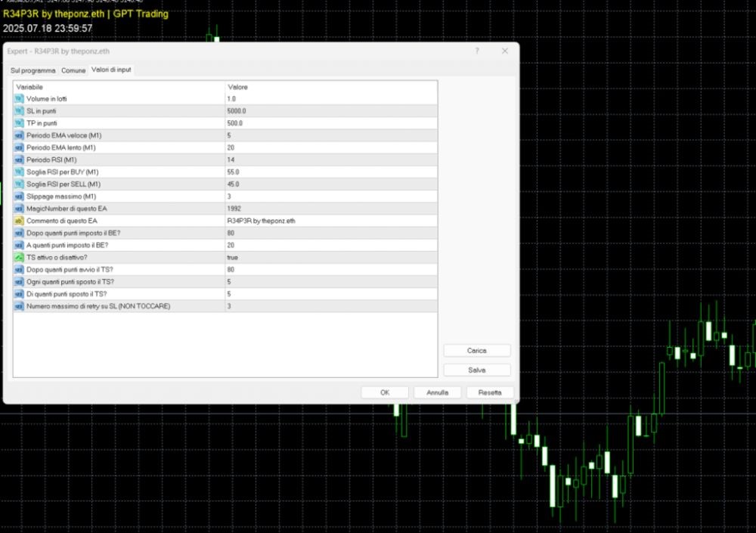Image resolution: width=756 pixels, height=533 pixels.
Task: Click the TP in punti value 500.0
Action: [235, 123]
